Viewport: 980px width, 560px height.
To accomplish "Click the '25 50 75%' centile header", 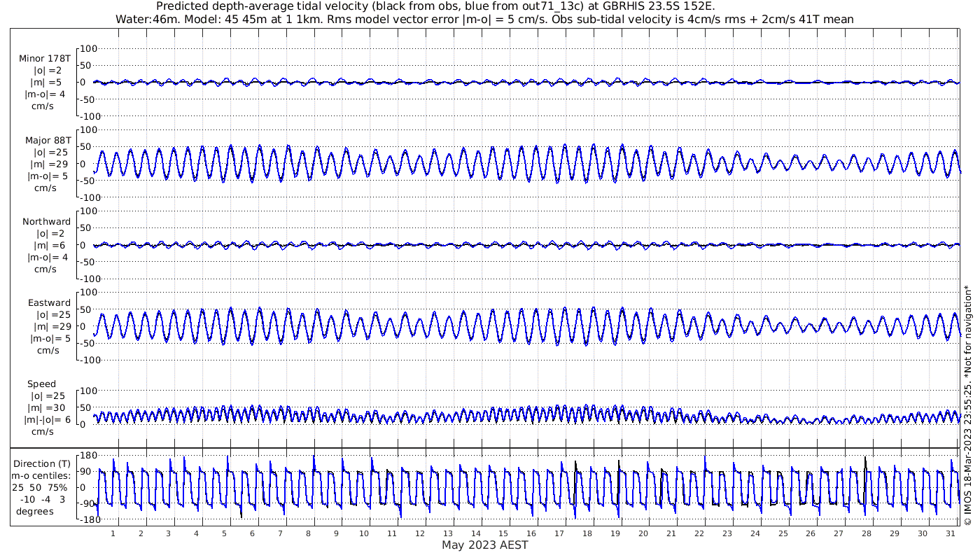I will (41, 487).
